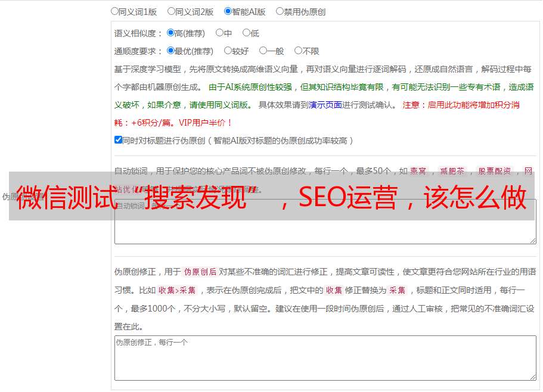Image resolution: width=543 pixels, height=392 pixels.
Task: Set 通顺度要求 to 较好
Action: [228, 51]
